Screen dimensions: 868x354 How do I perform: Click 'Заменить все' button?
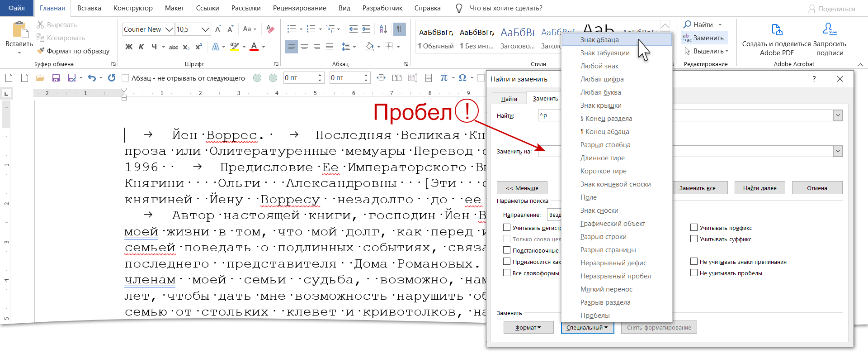697,188
